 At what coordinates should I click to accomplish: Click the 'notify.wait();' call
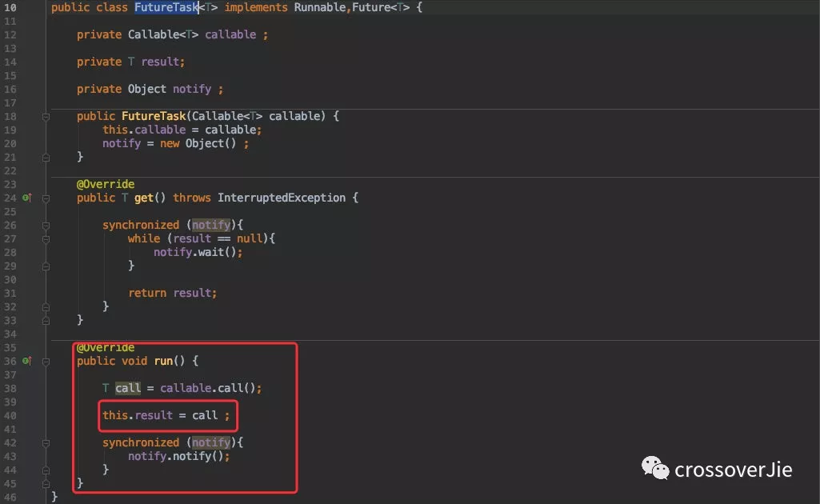198,252
